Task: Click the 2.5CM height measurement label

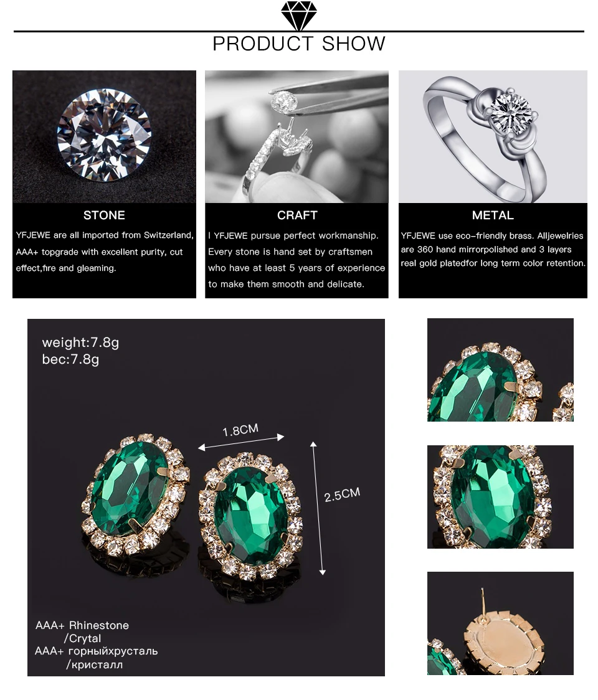Action: tap(341, 494)
